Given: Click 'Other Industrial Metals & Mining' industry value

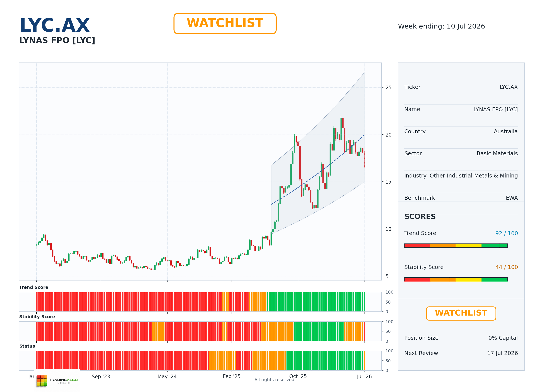Looking at the screenshot, I should click(x=473, y=176).
